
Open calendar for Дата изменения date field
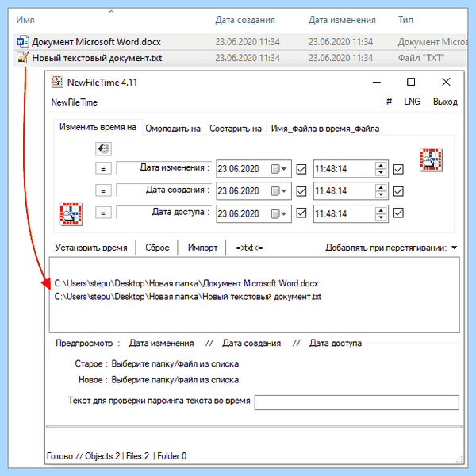279,169
